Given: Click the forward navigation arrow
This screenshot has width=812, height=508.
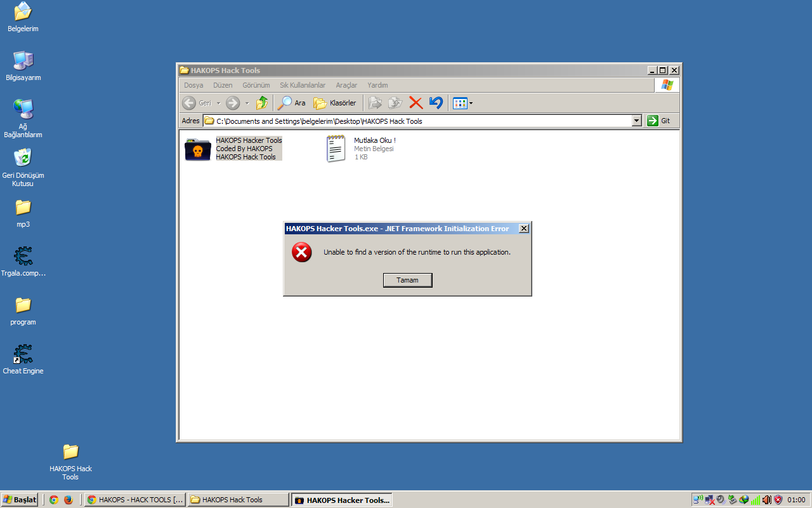Looking at the screenshot, I should point(233,103).
